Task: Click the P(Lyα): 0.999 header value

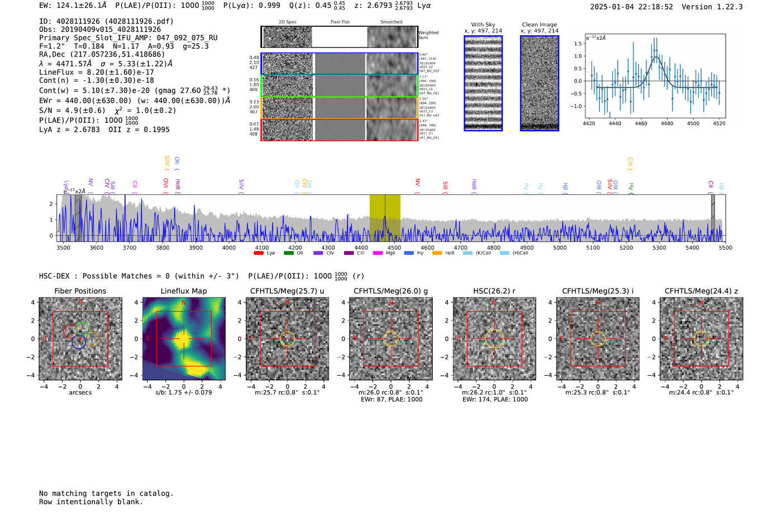Action: click(252, 5)
